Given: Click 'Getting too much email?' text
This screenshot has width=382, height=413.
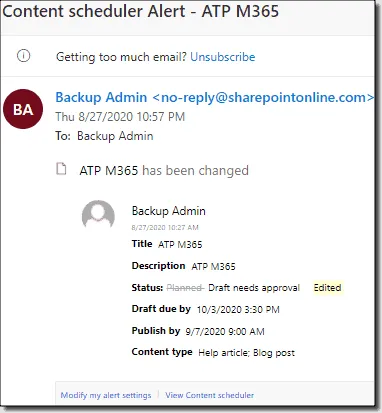Looking at the screenshot, I should point(121,57).
